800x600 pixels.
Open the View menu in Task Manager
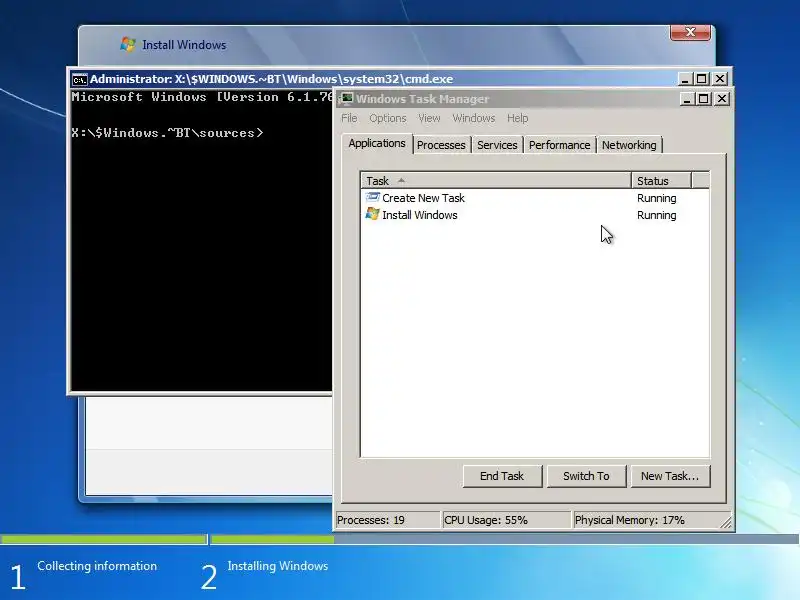(x=429, y=118)
